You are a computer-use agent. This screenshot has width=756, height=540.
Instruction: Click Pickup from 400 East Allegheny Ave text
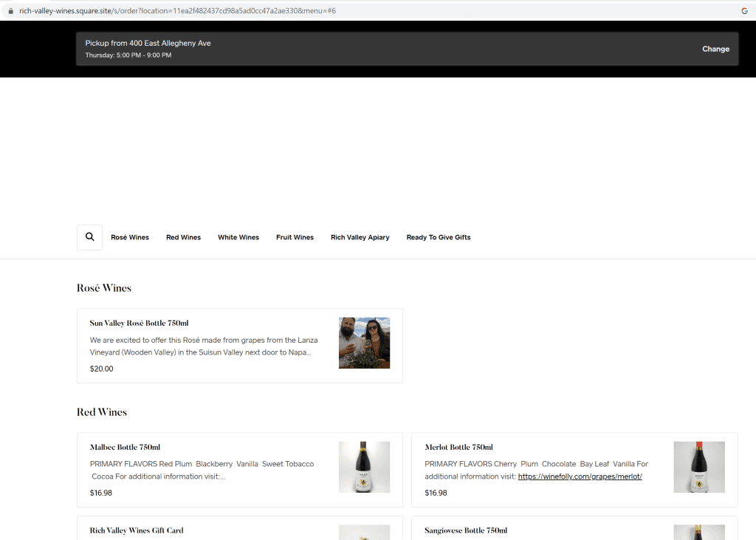[x=148, y=43]
